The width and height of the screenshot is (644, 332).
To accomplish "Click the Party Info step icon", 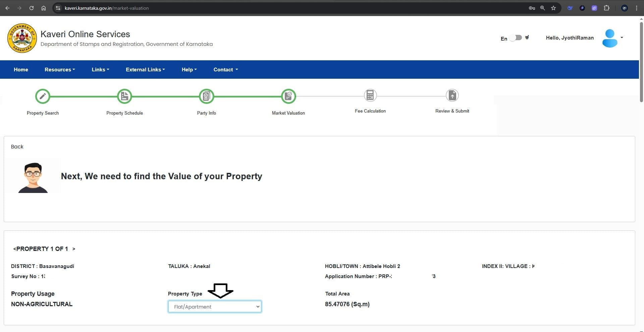I will [206, 96].
